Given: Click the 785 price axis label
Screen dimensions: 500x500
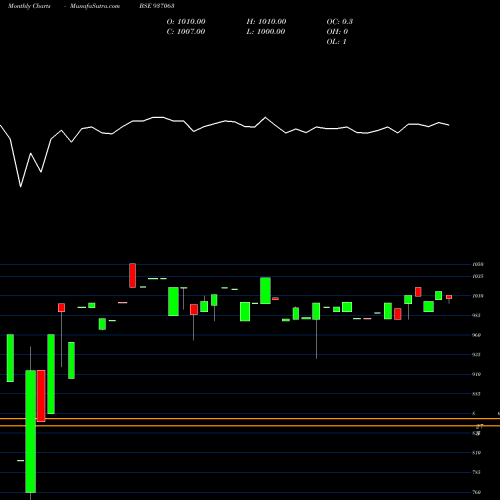Looking at the screenshot, I should click(477, 472).
